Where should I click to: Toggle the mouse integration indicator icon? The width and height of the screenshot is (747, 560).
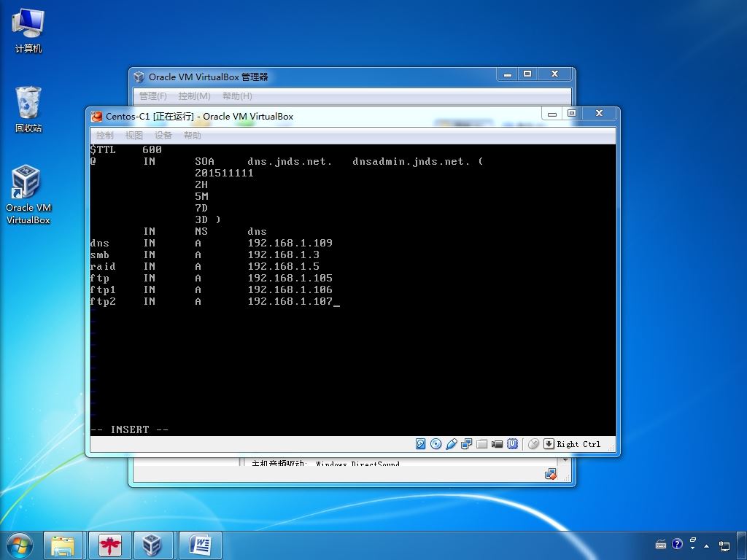pos(533,444)
